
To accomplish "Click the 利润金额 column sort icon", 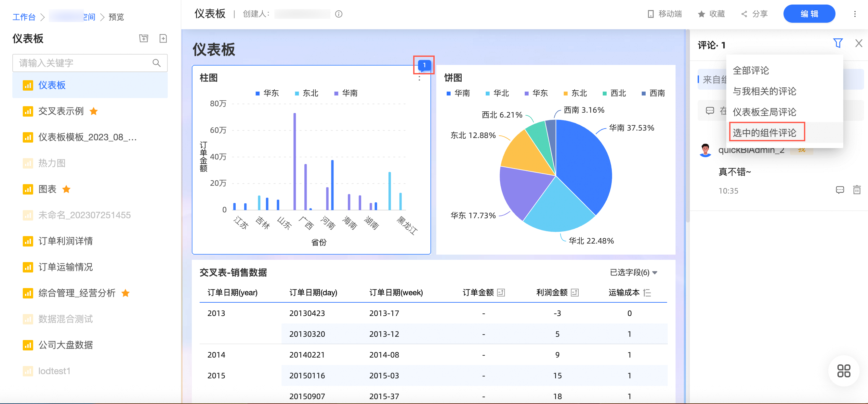I will point(575,293).
